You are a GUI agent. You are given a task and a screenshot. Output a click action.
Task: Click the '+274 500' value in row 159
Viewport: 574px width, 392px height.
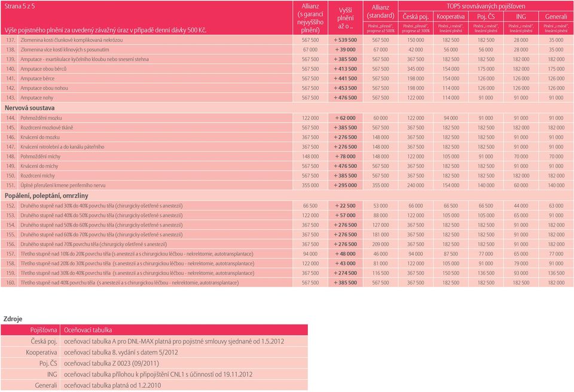pyautogui.click(x=345, y=273)
